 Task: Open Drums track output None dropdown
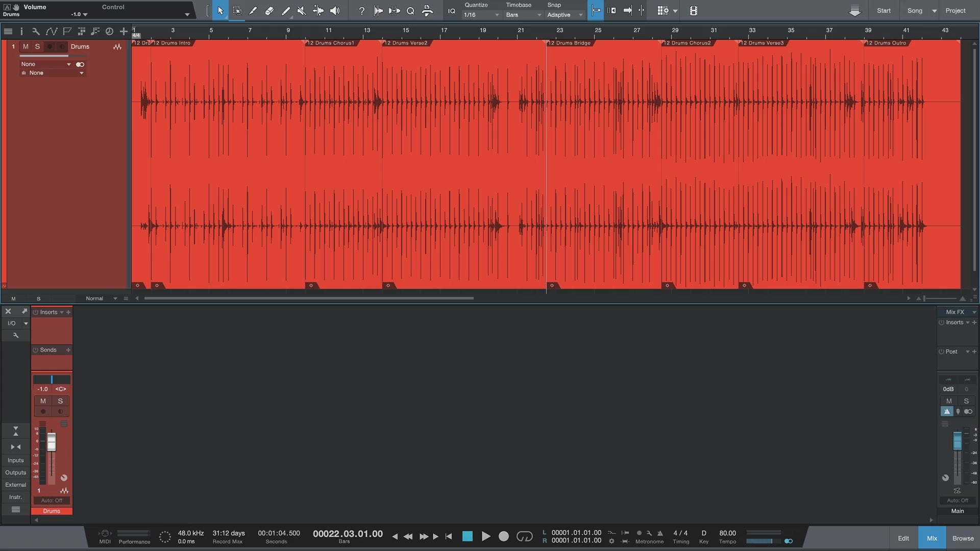tap(52, 73)
